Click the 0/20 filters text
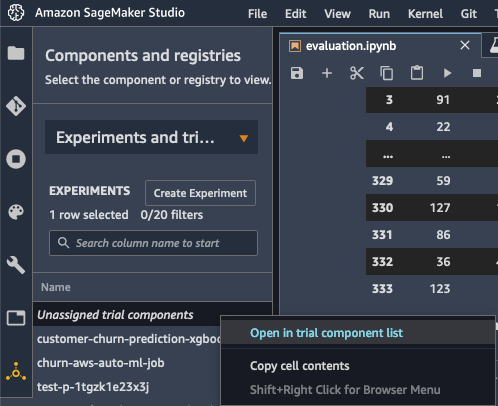The width and height of the screenshot is (498, 406). 172,215
